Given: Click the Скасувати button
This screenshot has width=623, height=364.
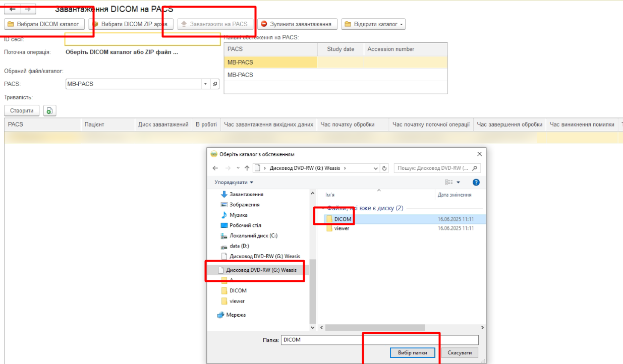Looking at the screenshot, I should point(460,353).
